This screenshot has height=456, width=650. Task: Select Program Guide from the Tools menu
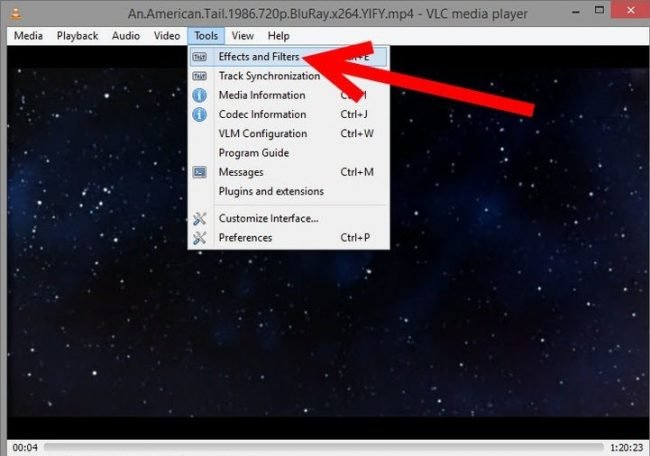[x=254, y=153]
